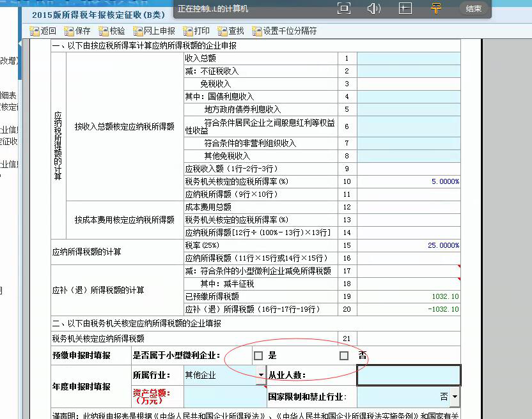This screenshot has height=419, width=532.
Task: Submit via 网上申报 online filing
Action: pyautogui.click(x=154, y=31)
